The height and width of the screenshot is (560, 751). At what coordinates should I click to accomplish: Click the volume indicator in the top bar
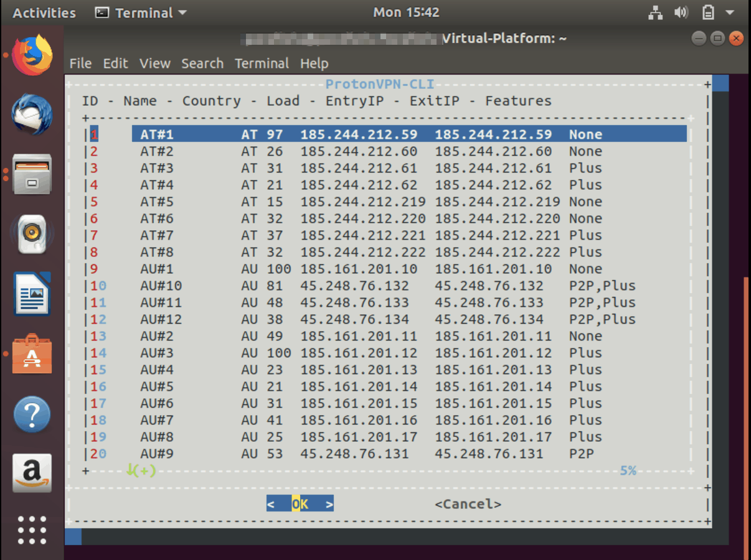coord(681,12)
